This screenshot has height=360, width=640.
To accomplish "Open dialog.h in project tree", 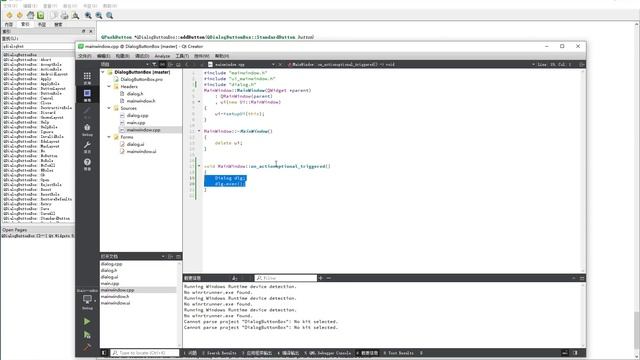I will 135,94.
